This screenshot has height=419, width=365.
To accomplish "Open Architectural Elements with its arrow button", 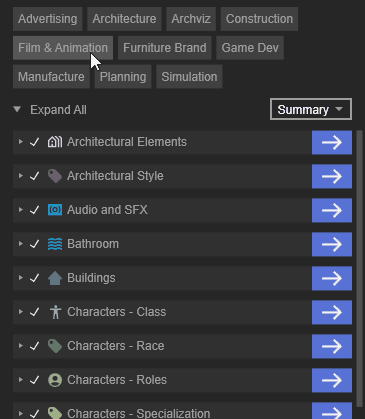I will click(332, 142).
